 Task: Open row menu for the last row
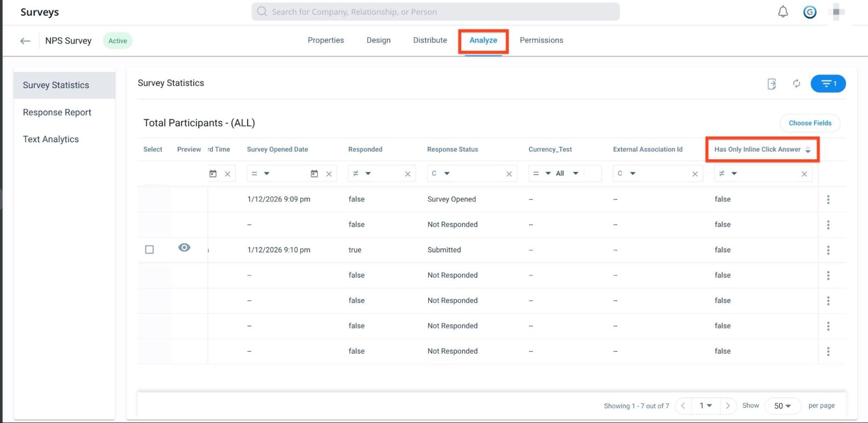[828, 351]
